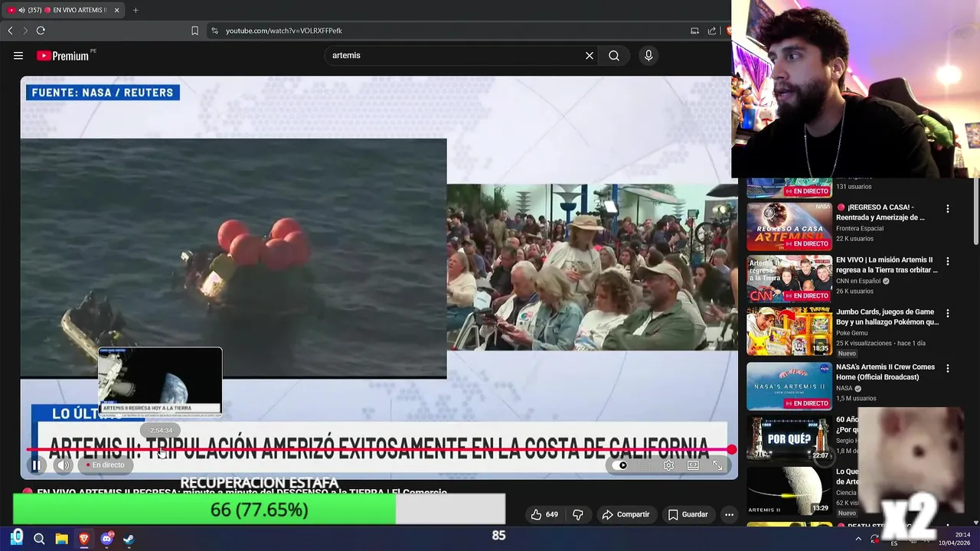Screen dimensions: 980x551
Task: Open the player settings gear
Action: [x=668, y=465]
